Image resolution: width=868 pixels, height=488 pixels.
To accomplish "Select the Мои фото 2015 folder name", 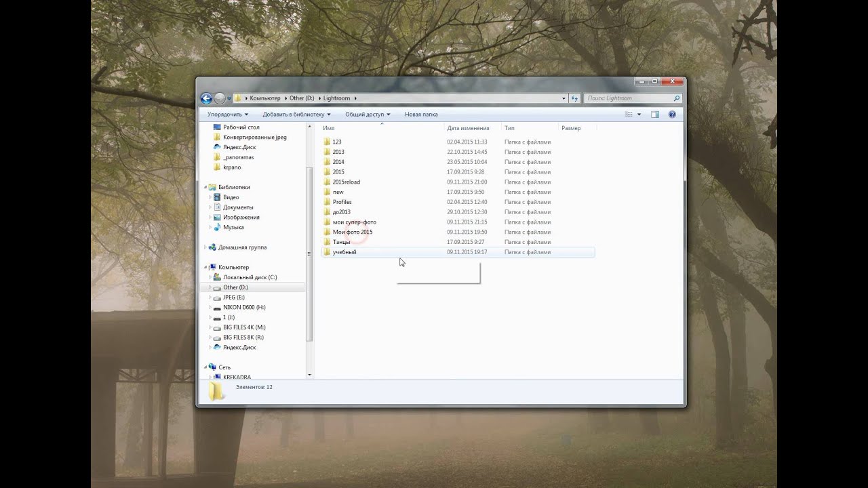I will click(353, 232).
